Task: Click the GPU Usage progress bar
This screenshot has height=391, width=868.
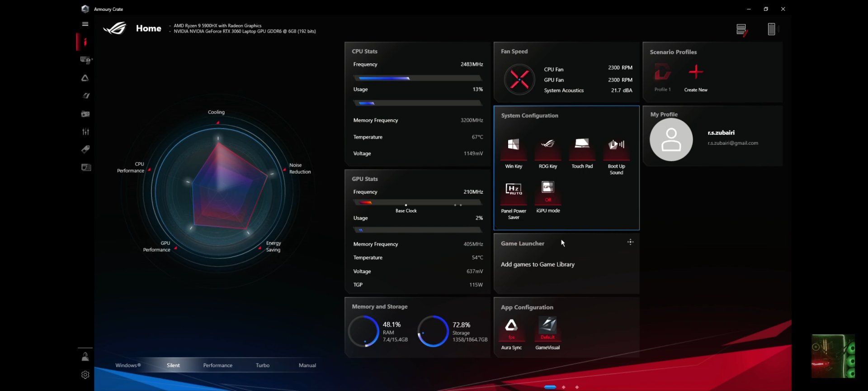Action: 417,230
